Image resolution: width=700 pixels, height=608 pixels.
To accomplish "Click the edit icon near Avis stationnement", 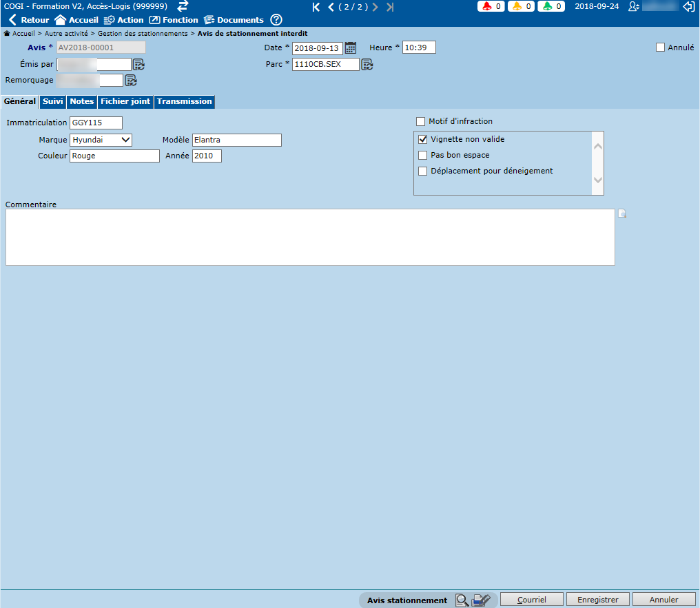I will click(x=482, y=600).
